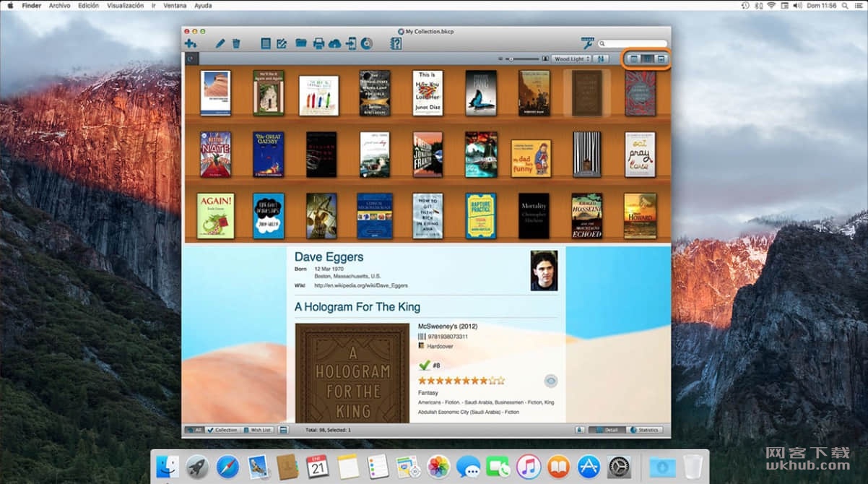
Task: Click the eye icon beside star rating
Action: [551, 381]
